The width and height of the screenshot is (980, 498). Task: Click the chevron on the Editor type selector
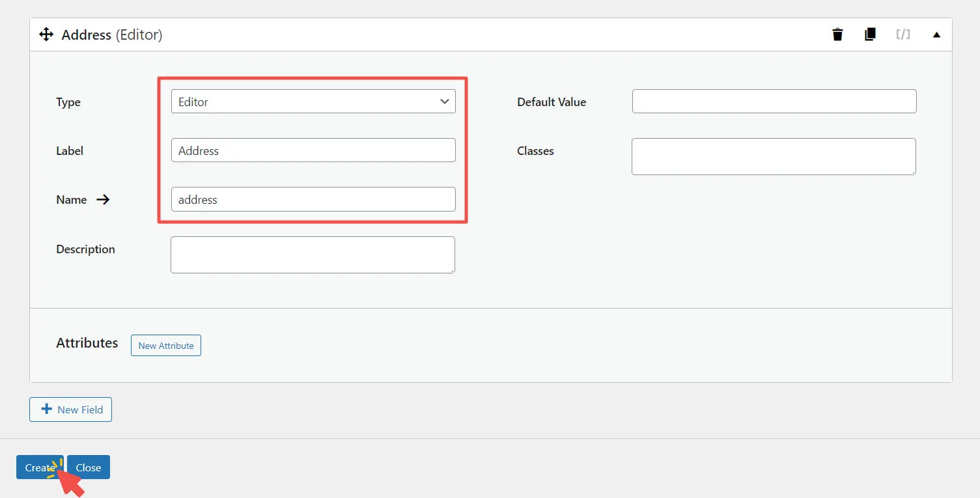444,102
